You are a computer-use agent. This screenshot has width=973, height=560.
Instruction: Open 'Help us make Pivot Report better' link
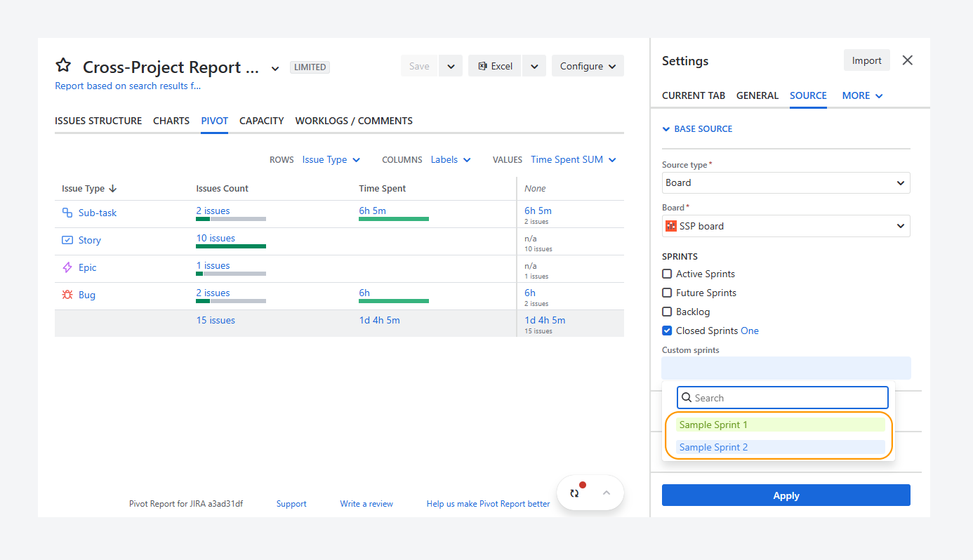489,504
